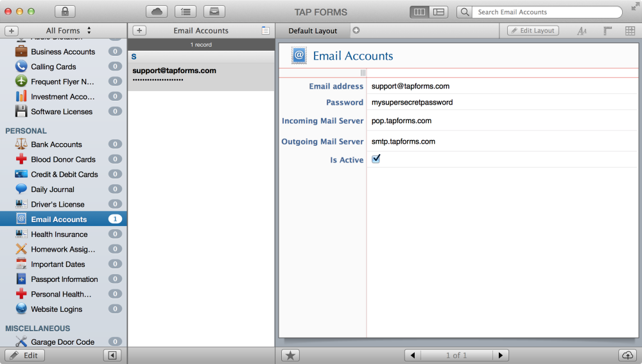This screenshot has width=642, height=364.
Task: Click the Garage Door Code tools icon
Action: [x=21, y=342]
